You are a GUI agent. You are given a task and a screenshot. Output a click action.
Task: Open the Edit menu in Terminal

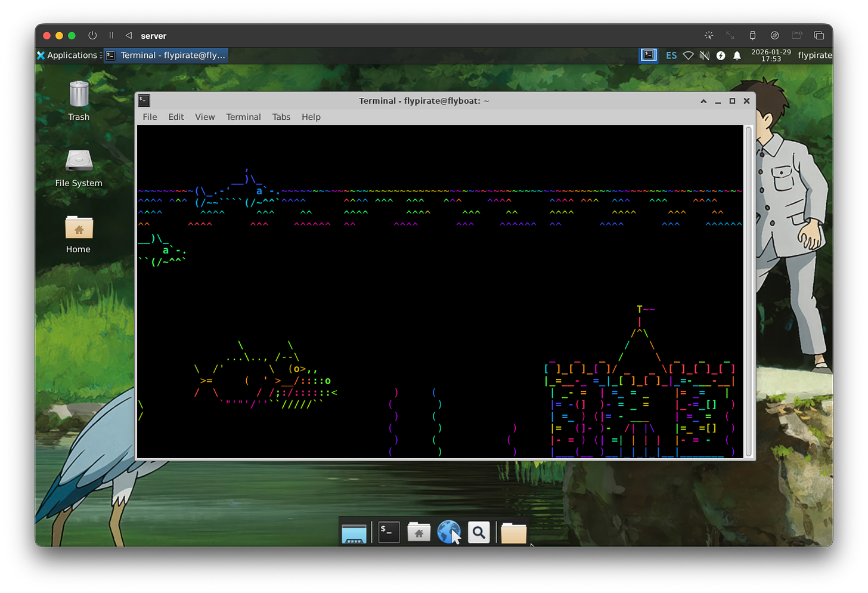point(176,117)
